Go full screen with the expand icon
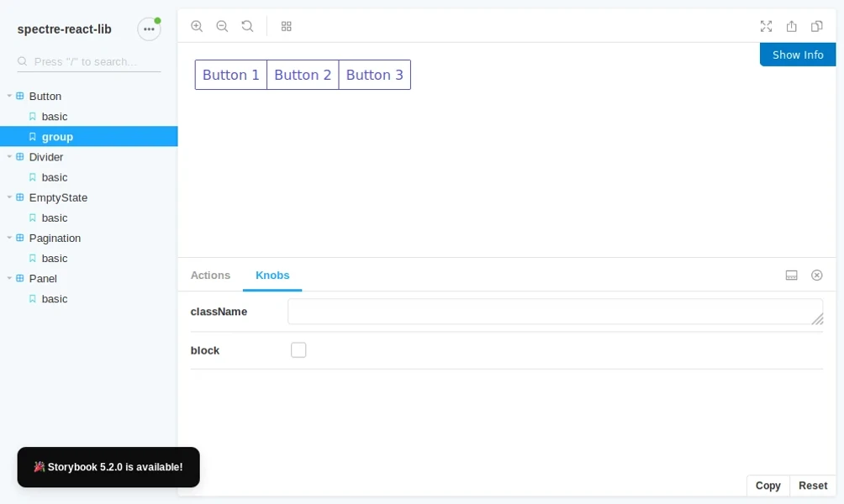Screen dimensions: 844x504 coord(766,26)
